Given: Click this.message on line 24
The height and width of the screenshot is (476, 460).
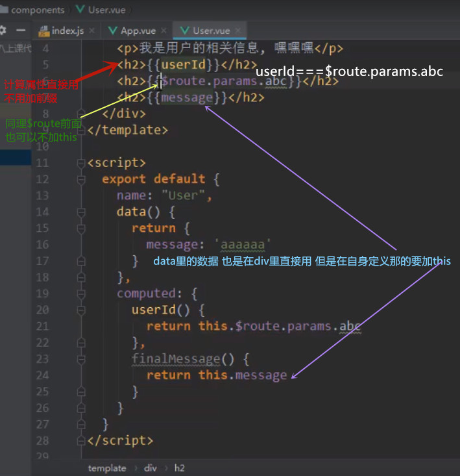Looking at the screenshot, I should pyautogui.click(x=243, y=375).
